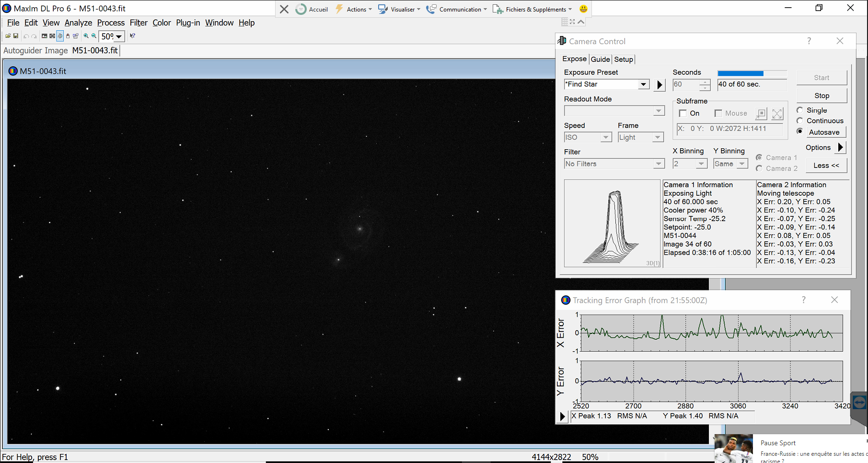Viewport: 868px width, 463px height.
Task: Select the Continuous exposure radio button
Action: click(x=800, y=121)
